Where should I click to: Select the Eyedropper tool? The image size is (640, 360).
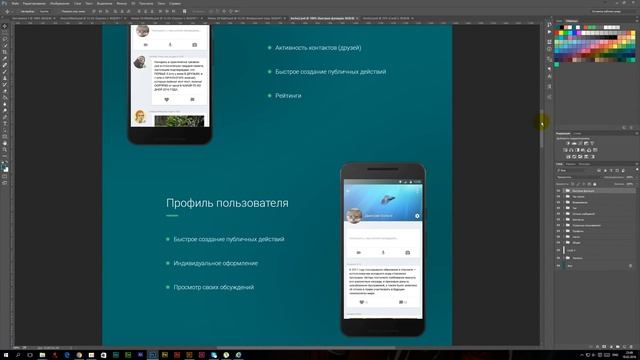(x=5, y=59)
